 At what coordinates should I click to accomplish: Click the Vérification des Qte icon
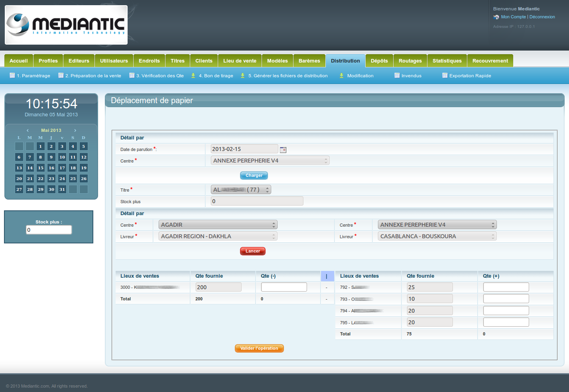point(132,75)
